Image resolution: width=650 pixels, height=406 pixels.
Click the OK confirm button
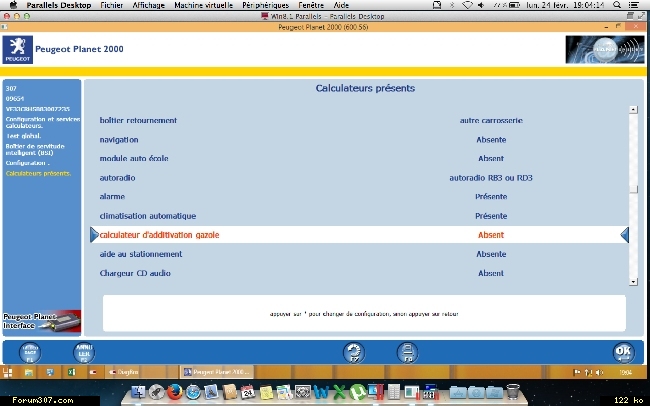[x=623, y=353]
